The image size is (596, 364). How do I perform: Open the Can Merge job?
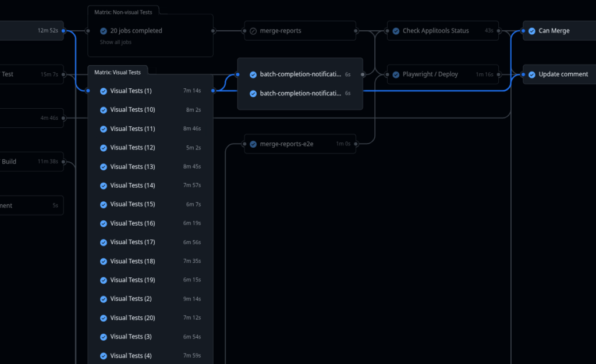559,31
